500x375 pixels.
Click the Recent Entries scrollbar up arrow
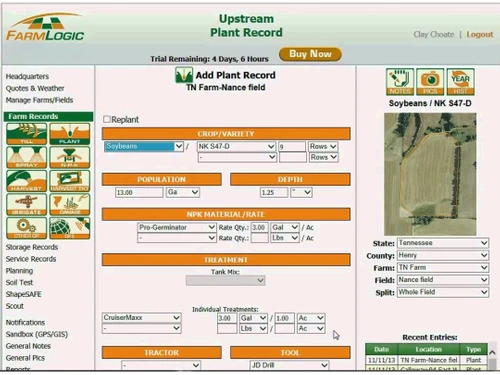click(492, 352)
